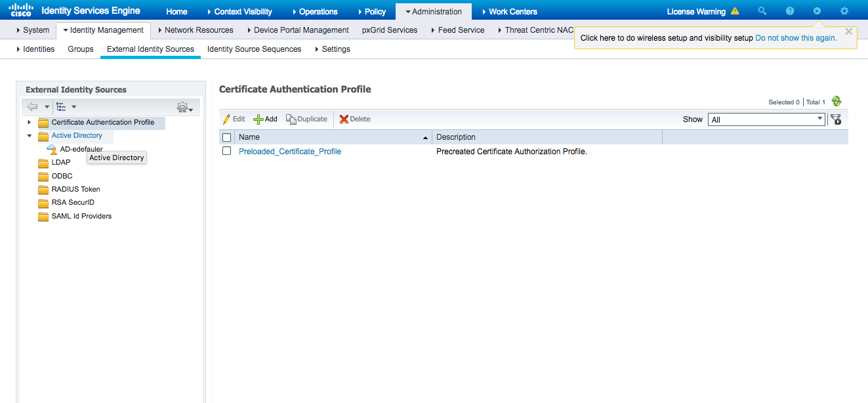Click License Warning text

click(x=696, y=12)
